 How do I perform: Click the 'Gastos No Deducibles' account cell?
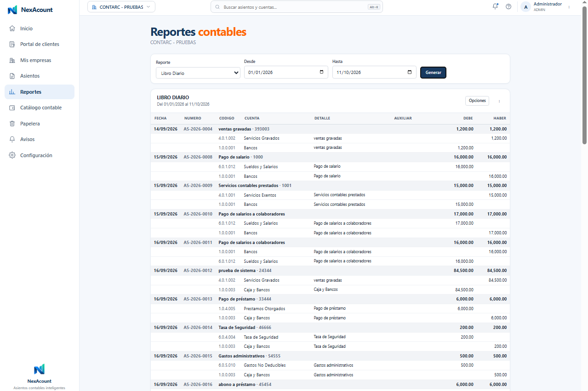point(265,365)
